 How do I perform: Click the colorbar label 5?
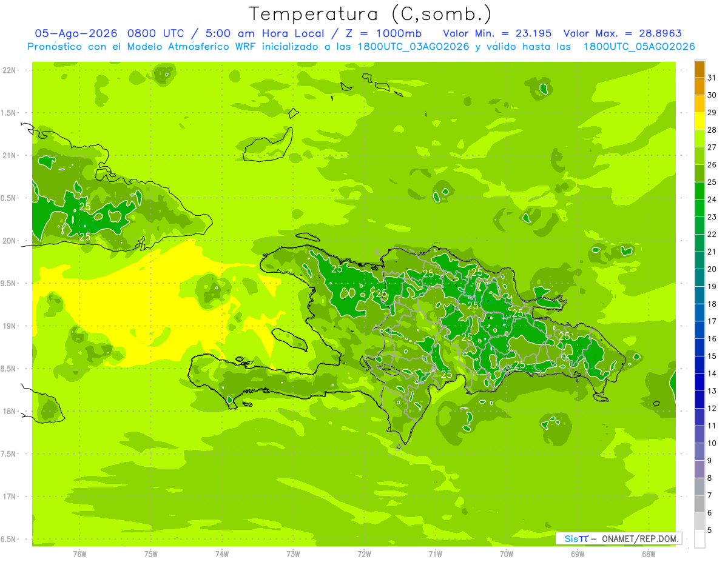point(710,530)
